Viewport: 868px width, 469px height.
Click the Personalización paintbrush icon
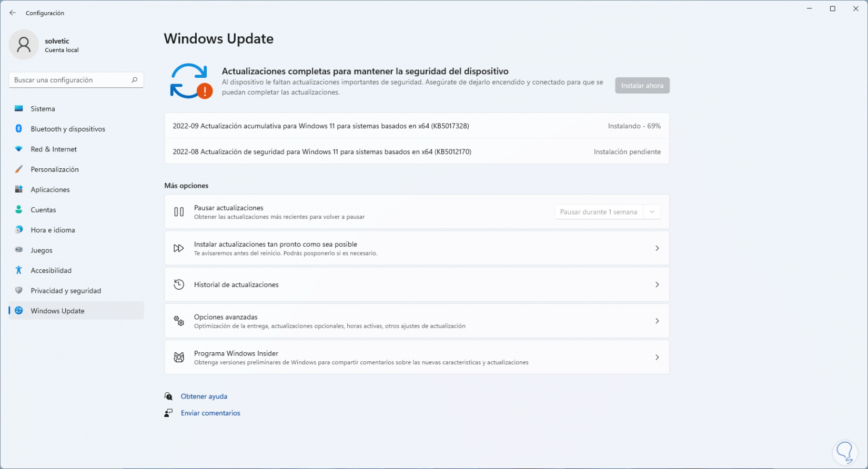[19, 169]
